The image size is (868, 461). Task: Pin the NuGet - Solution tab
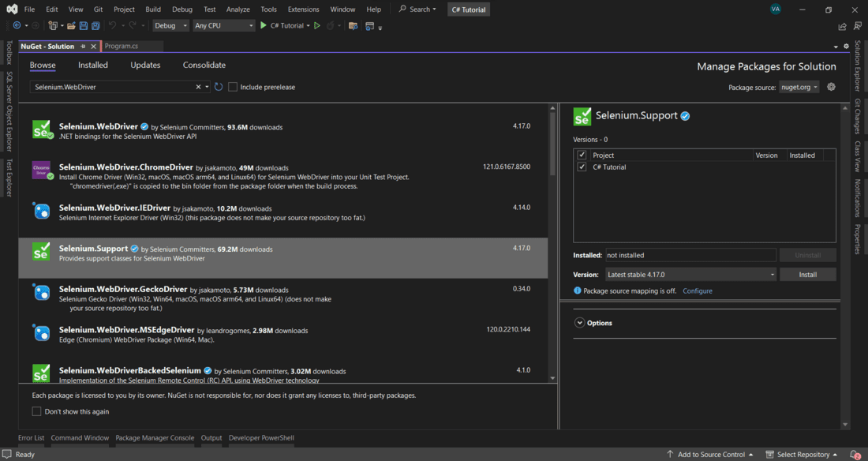click(83, 47)
